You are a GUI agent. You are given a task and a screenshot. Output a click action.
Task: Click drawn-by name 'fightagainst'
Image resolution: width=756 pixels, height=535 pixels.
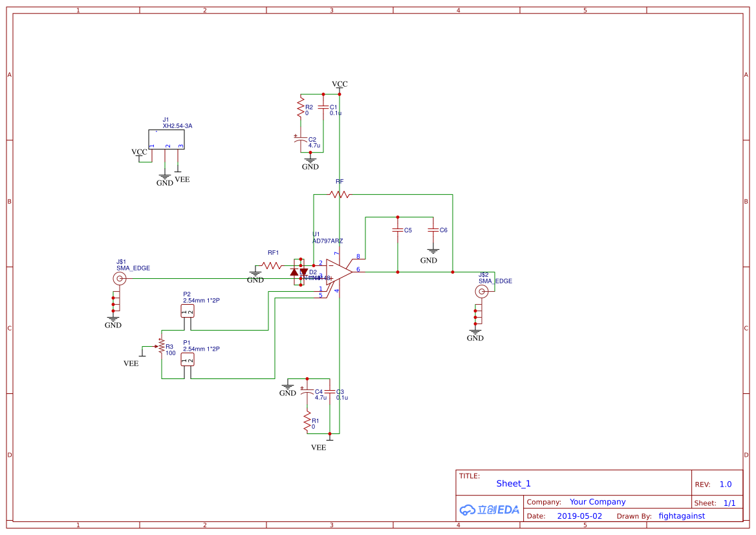click(x=682, y=516)
